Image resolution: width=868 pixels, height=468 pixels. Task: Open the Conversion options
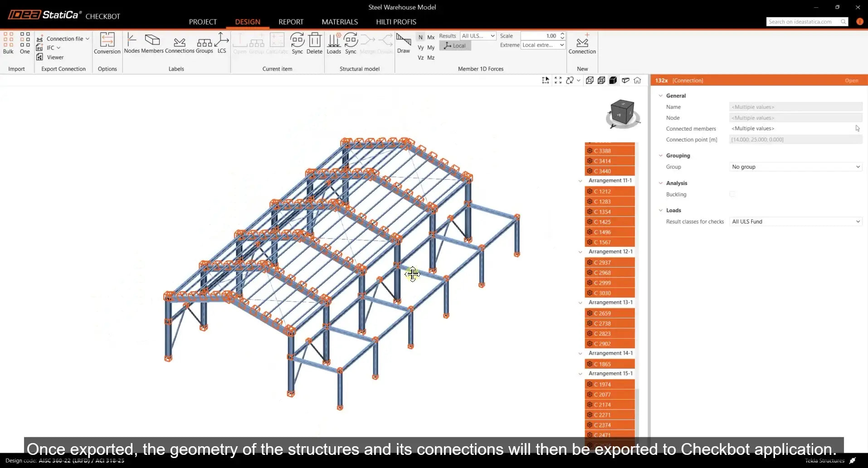click(x=107, y=44)
